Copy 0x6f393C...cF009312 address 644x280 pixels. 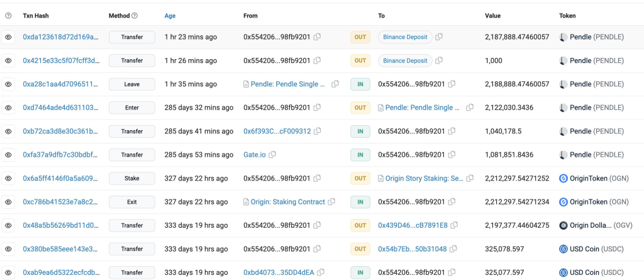point(318,131)
